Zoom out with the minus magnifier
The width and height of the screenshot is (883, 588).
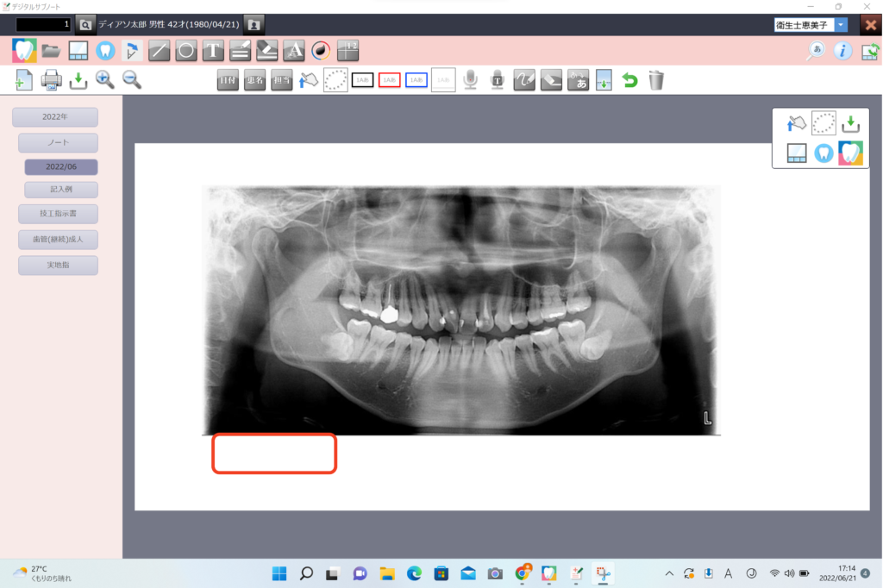tap(132, 80)
